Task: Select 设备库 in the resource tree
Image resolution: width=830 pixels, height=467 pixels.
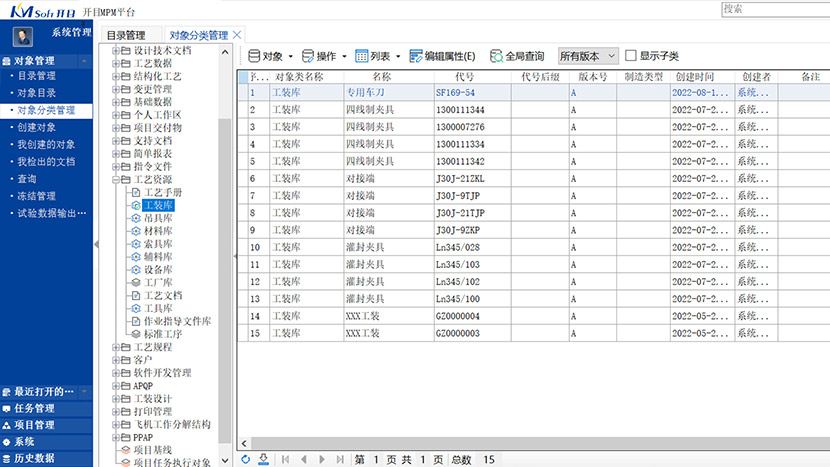Action: 158,270
